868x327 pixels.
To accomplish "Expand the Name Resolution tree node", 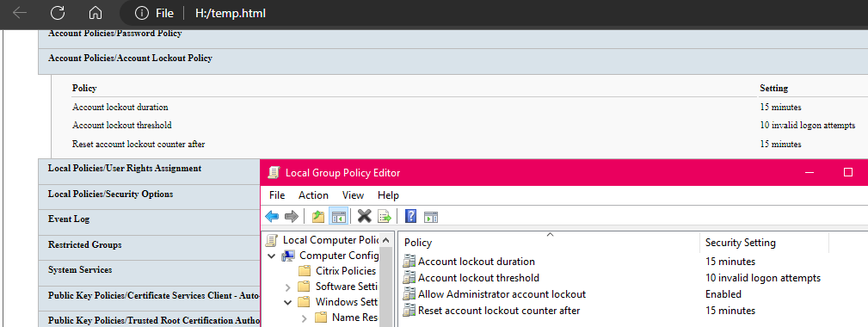I will coord(304,318).
